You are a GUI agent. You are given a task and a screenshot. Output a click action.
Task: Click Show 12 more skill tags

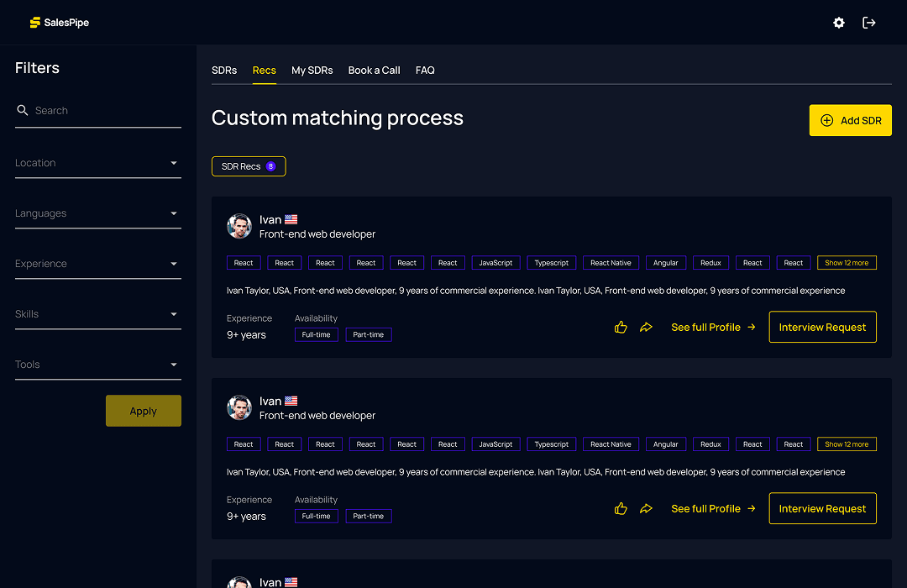(x=847, y=262)
